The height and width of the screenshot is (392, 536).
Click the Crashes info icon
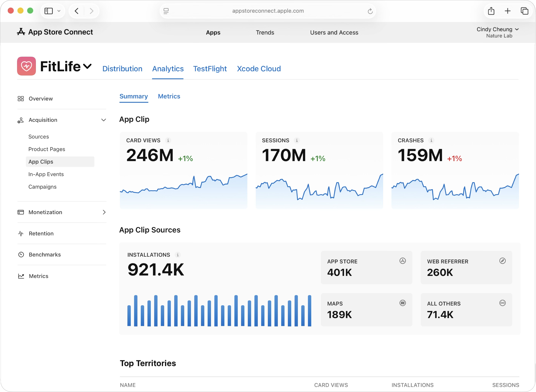click(x=431, y=140)
